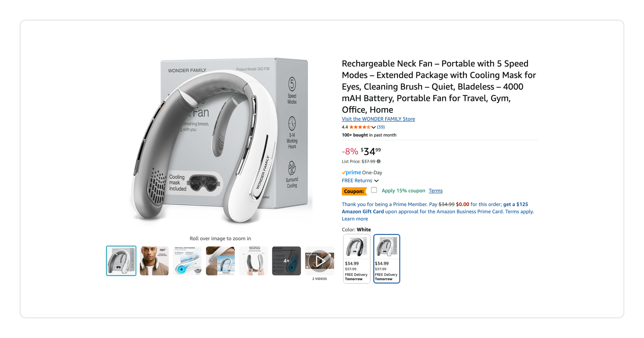Click the Prime One-Day logo

click(x=351, y=172)
